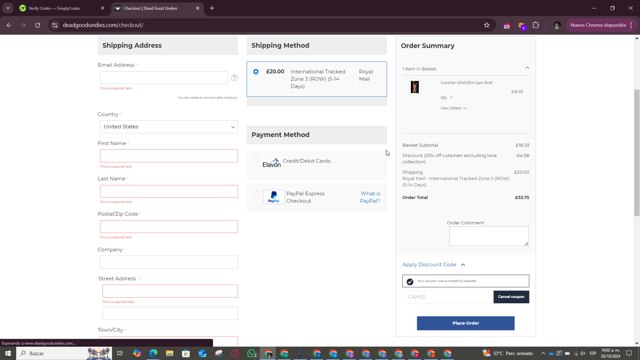
Task: Click the page vertical scrollbar
Action: pos(637,153)
